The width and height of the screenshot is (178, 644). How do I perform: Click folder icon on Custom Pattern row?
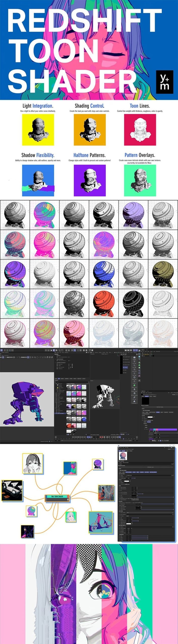(x=173, y=514)
